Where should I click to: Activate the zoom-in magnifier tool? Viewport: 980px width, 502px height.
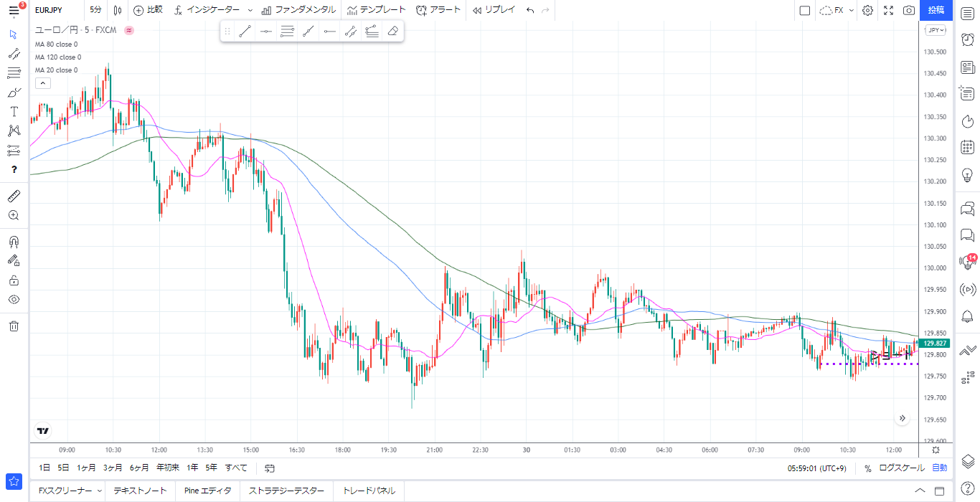pyautogui.click(x=14, y=215)
